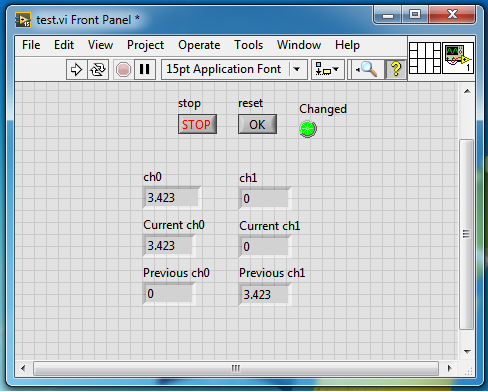Click the Current ch0 value field
Image resolution: width=488 pixels, height=392 pixels.
(x=169, y=246)
